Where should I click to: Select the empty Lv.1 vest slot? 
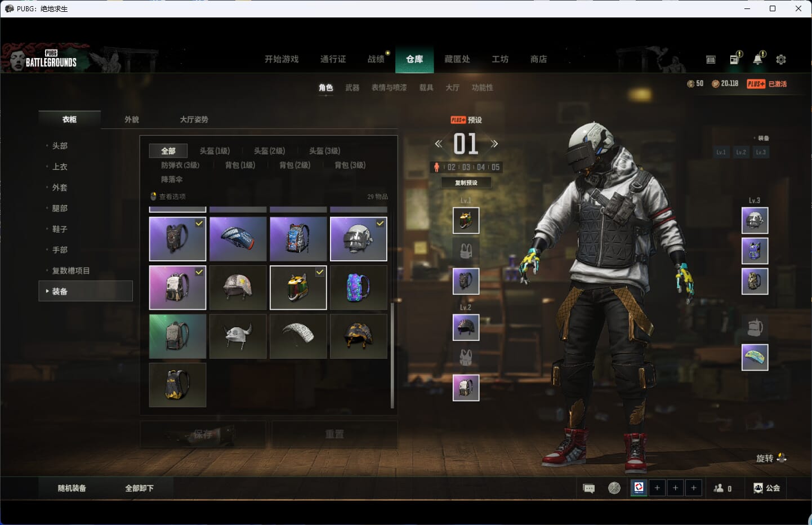[x=466, y=250]
